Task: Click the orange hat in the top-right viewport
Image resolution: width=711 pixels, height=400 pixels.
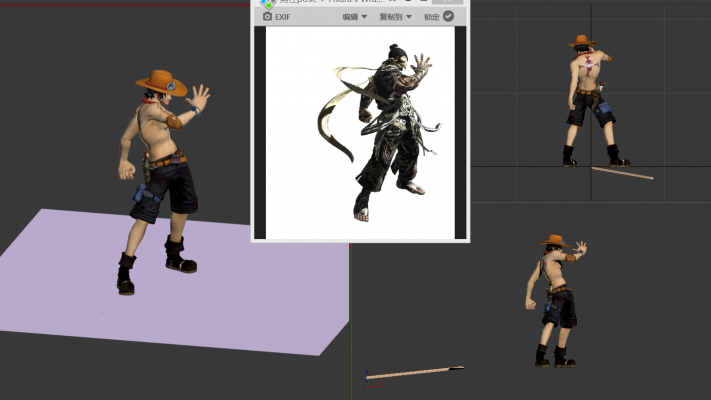Action: (583, 43)
